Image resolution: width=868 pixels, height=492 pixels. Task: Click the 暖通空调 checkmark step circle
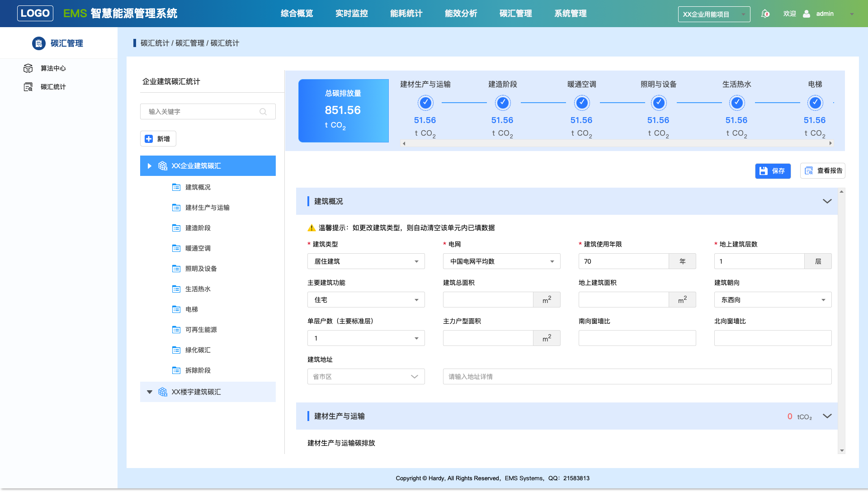[x=582, y=103]
